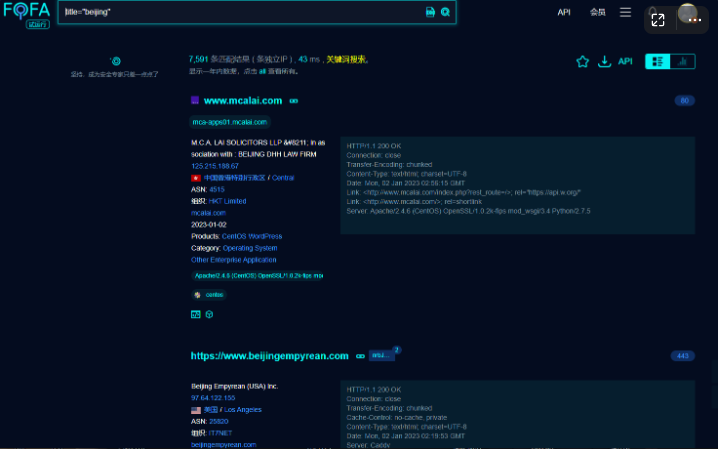The image size is (718, 449).
Task: Open the query syntax document icon in search box
Action: coord(430,12)
